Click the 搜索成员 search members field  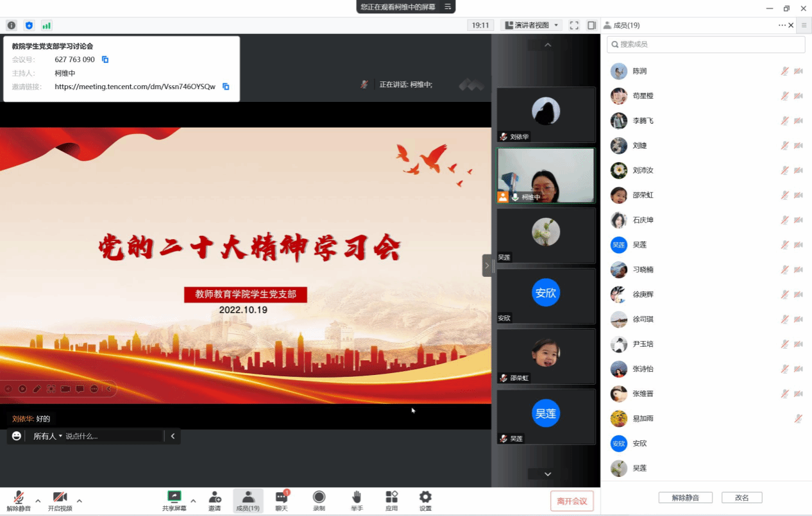(706, 44)
